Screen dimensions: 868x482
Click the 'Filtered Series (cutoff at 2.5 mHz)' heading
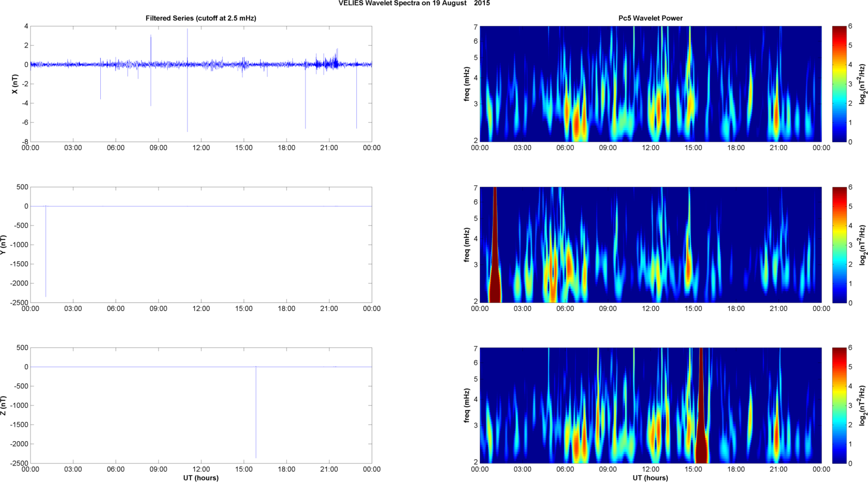click(201, 18)
